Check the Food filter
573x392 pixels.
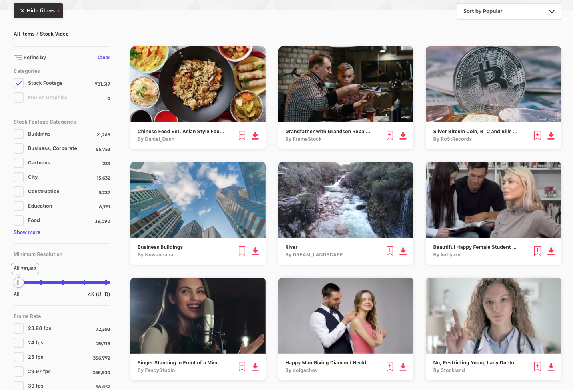tap(19, 220)
